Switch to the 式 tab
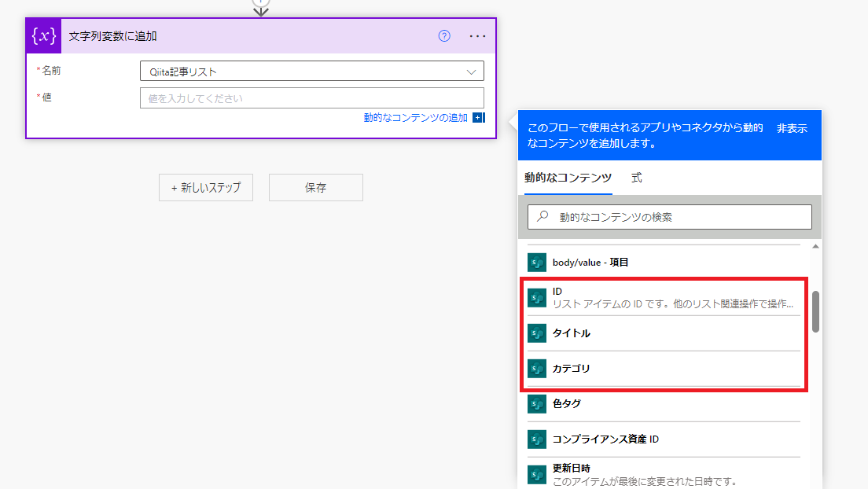Screen dimensions: 868x489 click(636, 178)
